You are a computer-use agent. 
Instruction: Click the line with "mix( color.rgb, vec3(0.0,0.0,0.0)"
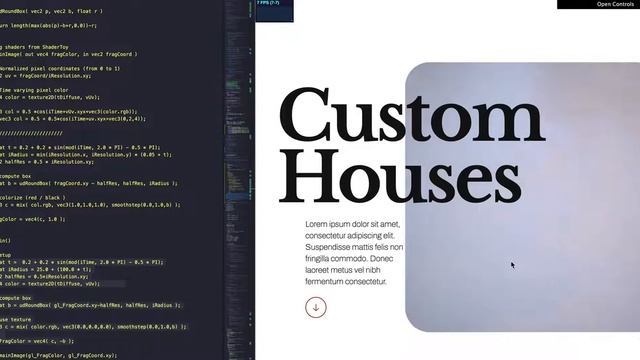(93, 327)
